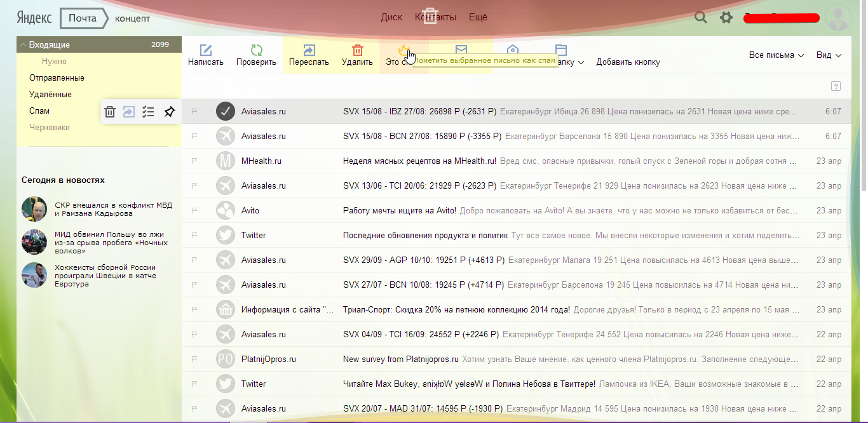Click the avatar of Twitter 'Последние обновления' email
The image size is (868, 423).
click(226, 235)
